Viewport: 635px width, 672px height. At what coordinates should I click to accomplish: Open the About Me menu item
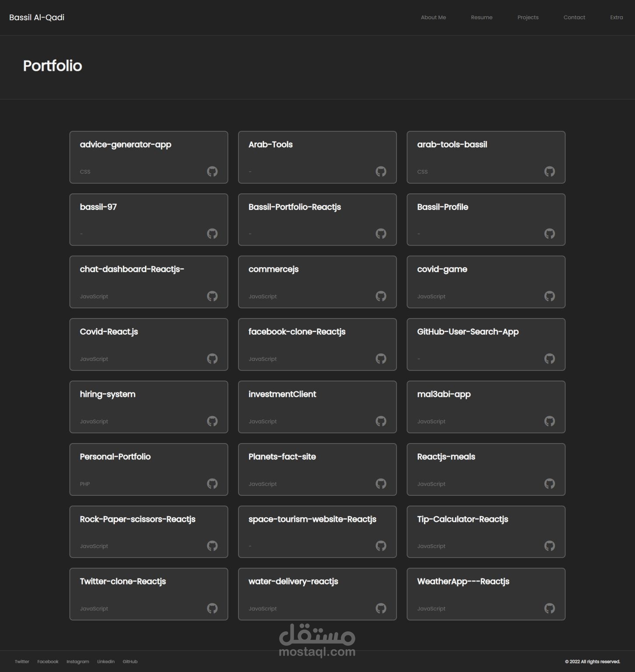pyautogui.click(x=433, y=17)
